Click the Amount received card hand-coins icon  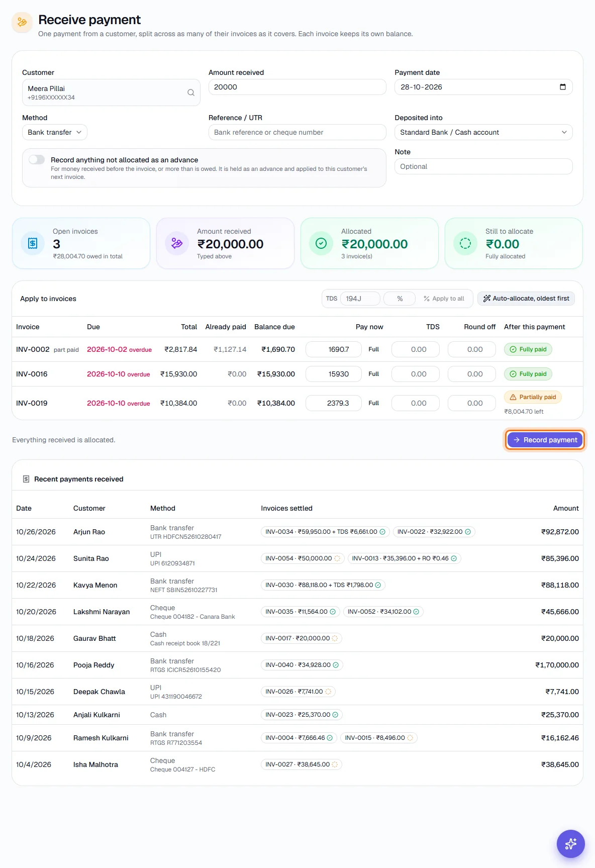pos(177,243)
